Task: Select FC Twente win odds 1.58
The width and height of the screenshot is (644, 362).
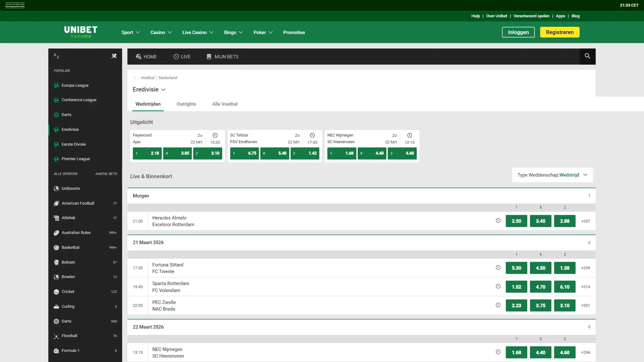Action: coord(564,268)
